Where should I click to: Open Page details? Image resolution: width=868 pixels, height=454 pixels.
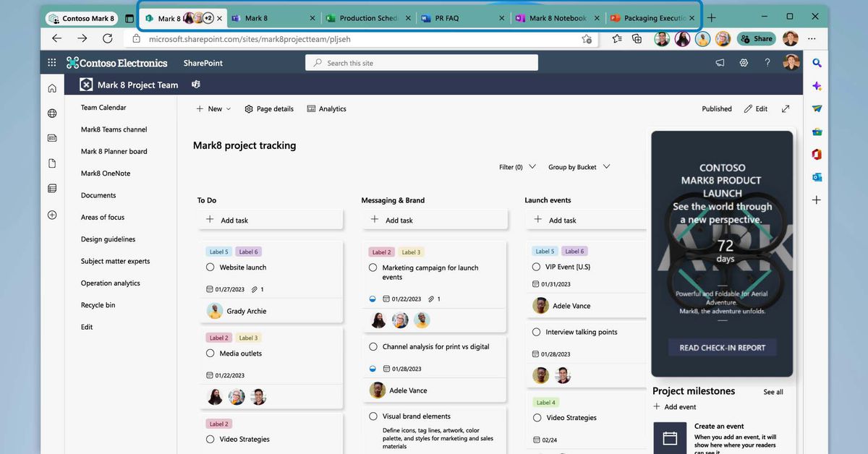click(269, 109)
